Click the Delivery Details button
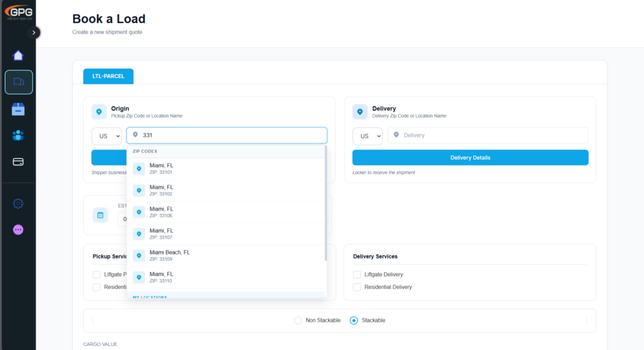 (x=470, y=158)
